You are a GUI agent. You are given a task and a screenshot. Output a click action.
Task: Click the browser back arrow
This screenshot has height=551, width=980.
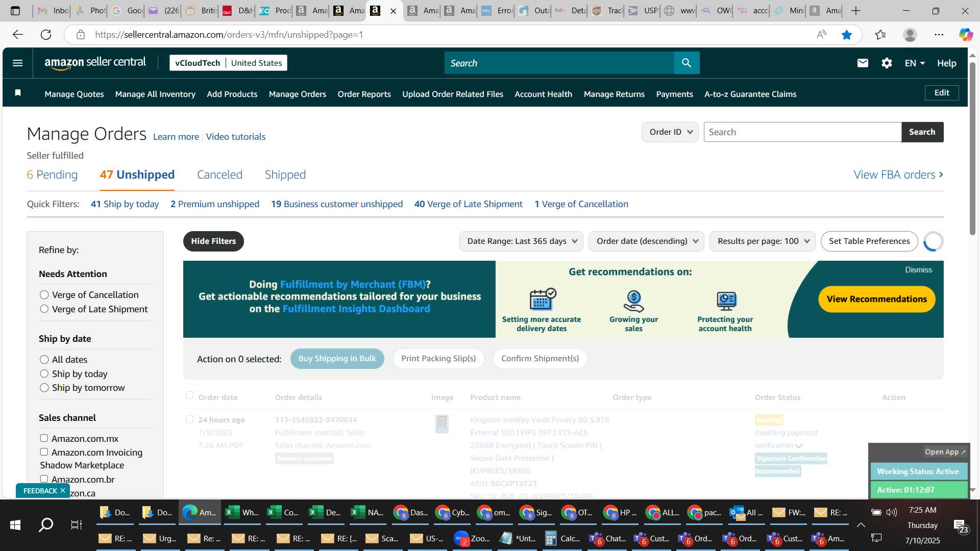pyautogui.click(x=18, y=35)
